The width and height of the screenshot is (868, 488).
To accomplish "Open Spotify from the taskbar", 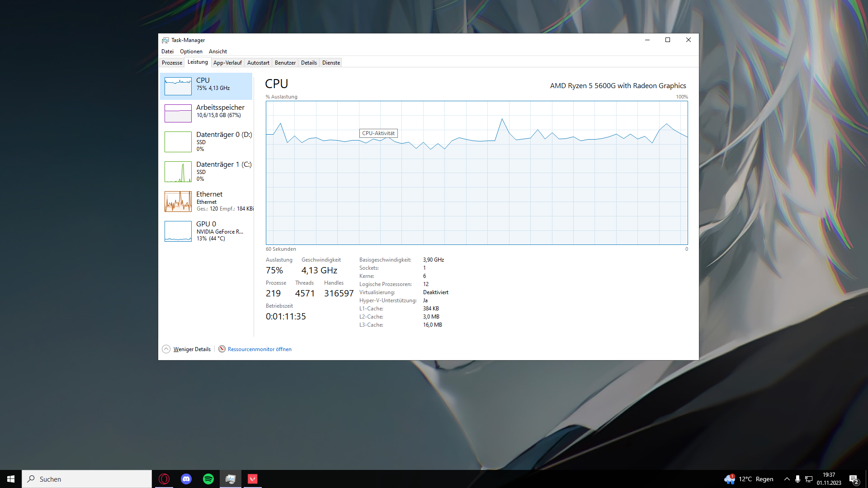I will [208, 479].
